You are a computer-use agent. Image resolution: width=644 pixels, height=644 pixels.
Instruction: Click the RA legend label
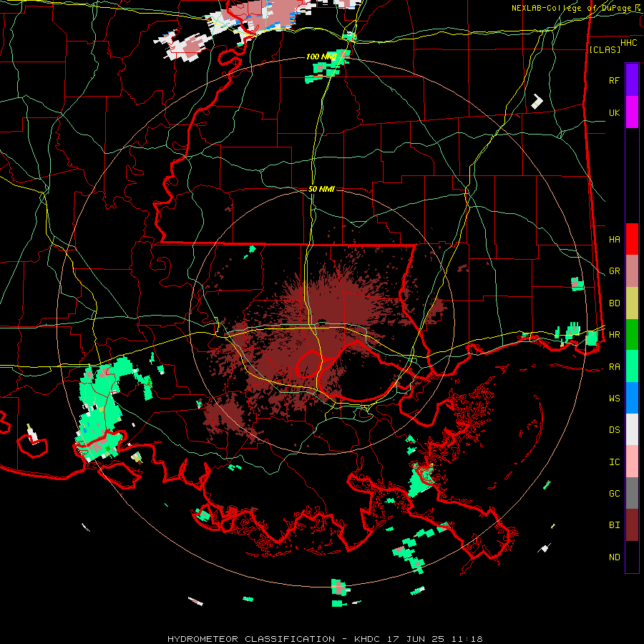pyautogui.click(x=614, y=367)
